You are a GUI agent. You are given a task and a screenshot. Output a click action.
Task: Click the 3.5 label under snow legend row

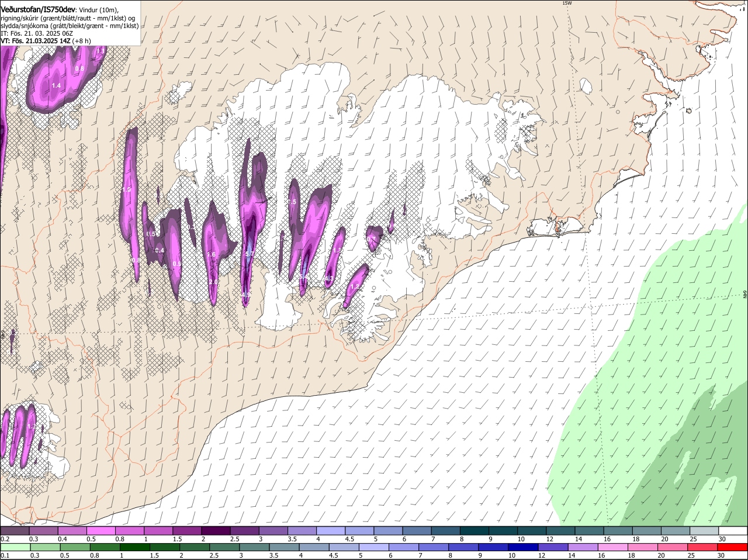(x=293, y=539)
